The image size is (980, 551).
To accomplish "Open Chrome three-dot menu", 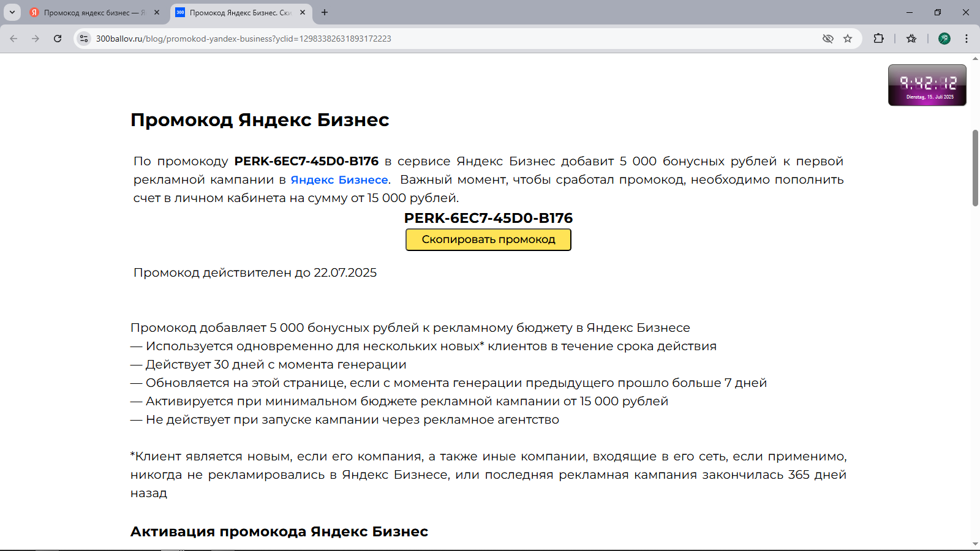I will (967, 39).
